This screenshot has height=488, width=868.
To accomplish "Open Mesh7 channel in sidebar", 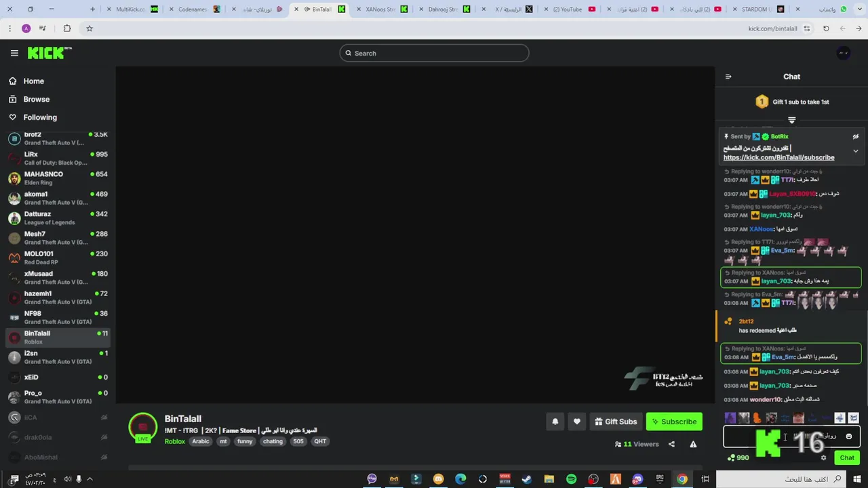I will [x=58, y=238].
